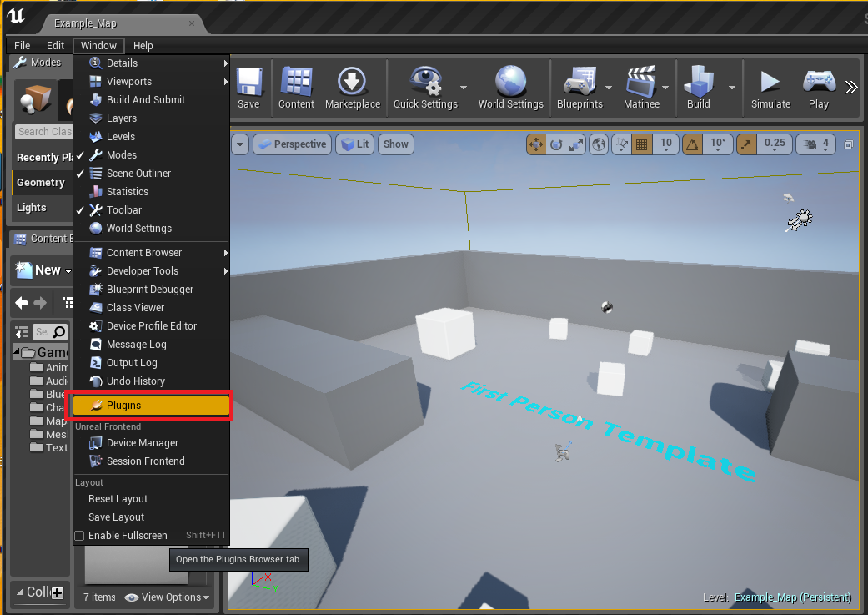Open Example_Map (Persistent) level link

coord(793,597)
